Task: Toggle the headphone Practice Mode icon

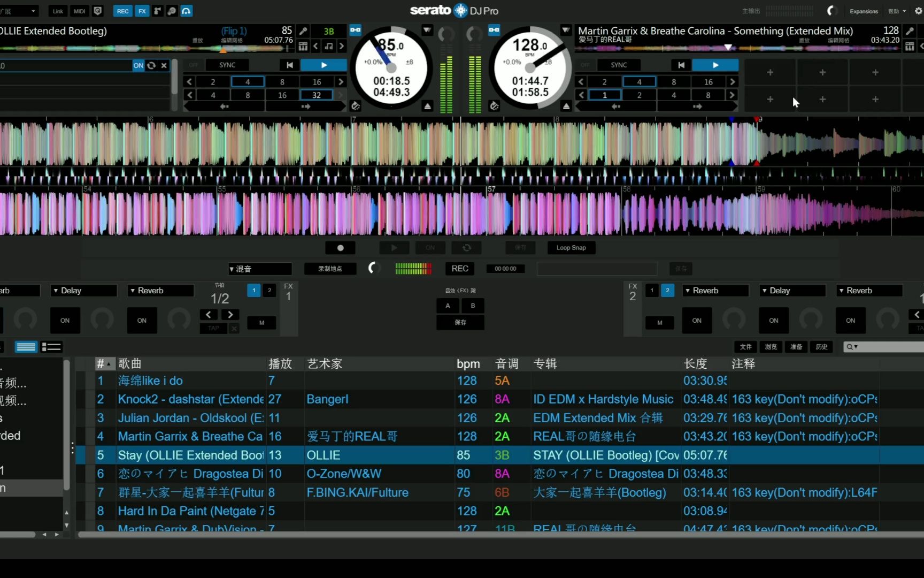Action: pyautogui.click(x=187, y=11)
